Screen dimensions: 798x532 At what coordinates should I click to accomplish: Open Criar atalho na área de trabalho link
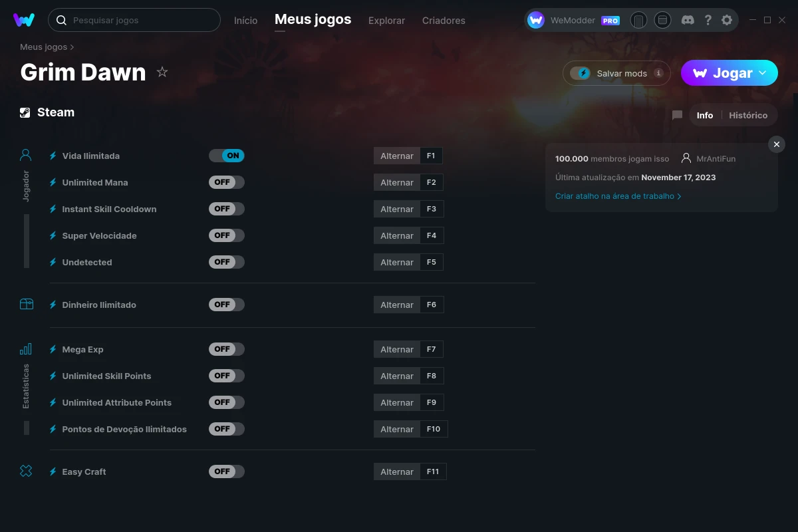click(x=618, y=196)
